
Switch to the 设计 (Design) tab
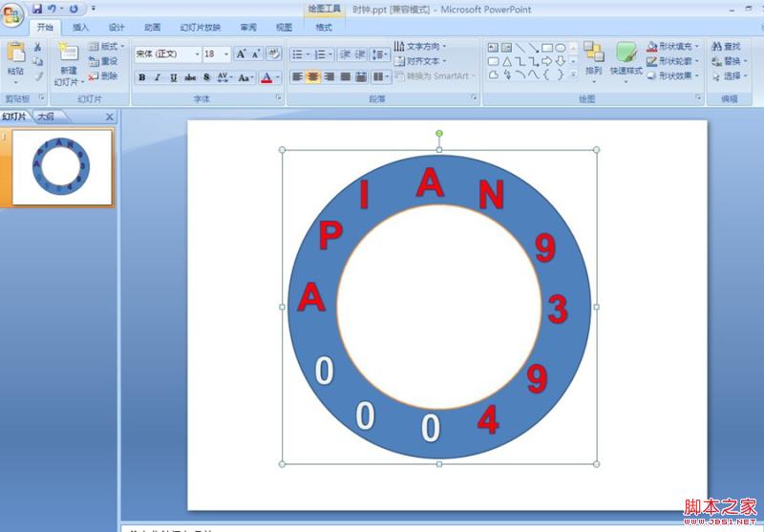click(117, 28)
